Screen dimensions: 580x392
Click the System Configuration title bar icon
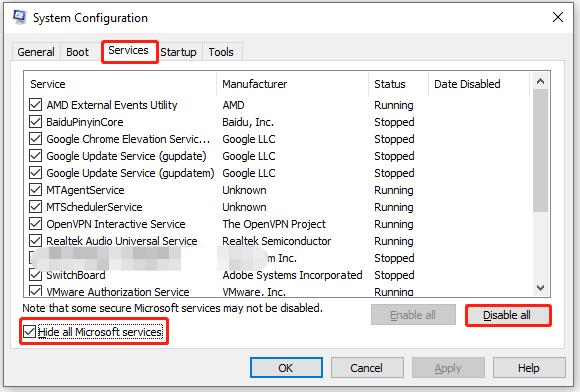pyautogui.click(x=19, y=17)
